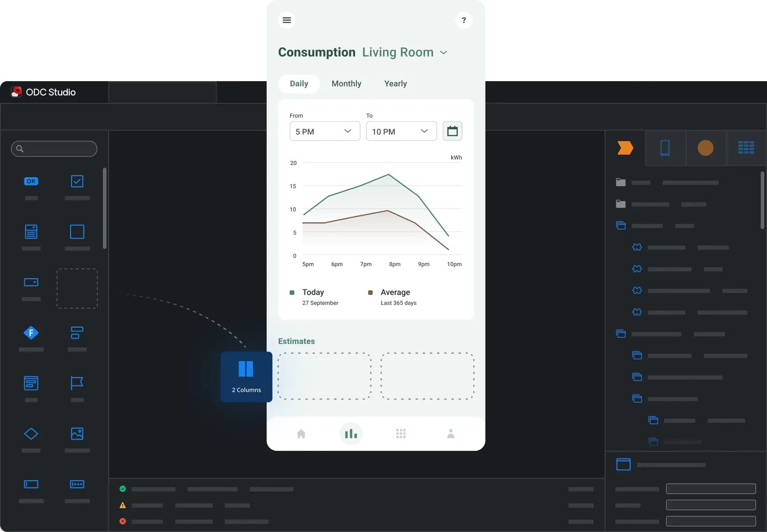Viewport: 767px width, 532px height.
Task: Click the 2 Columns widget being dragged
Action: (x=246, y=376)
